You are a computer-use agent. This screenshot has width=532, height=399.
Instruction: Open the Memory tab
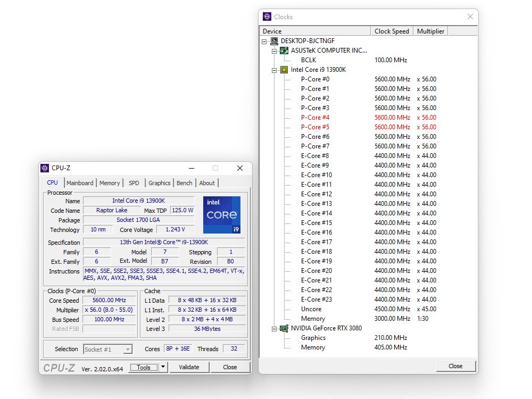click(x=110, y=183)
